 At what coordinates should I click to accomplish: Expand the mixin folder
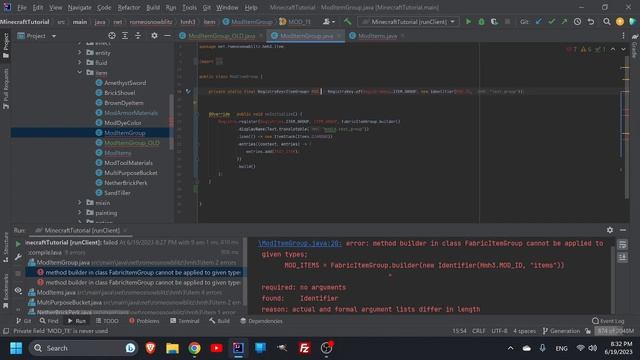tap(80, 202)
